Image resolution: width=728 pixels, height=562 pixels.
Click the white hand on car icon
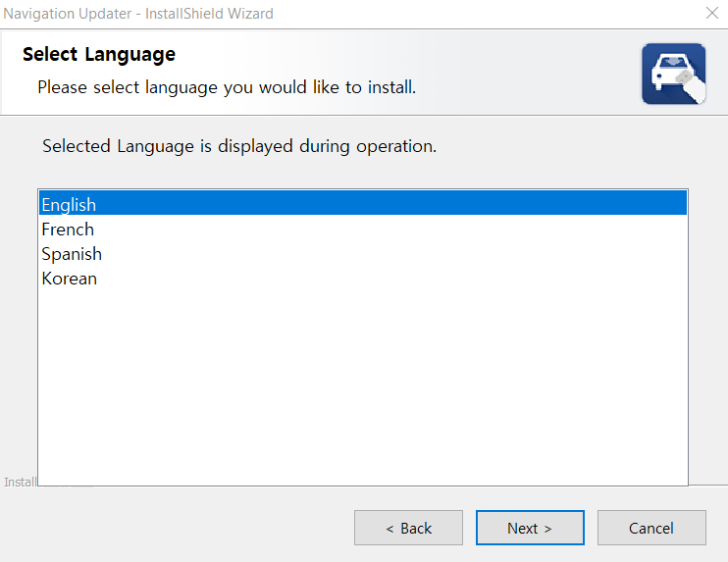point(692,86)
